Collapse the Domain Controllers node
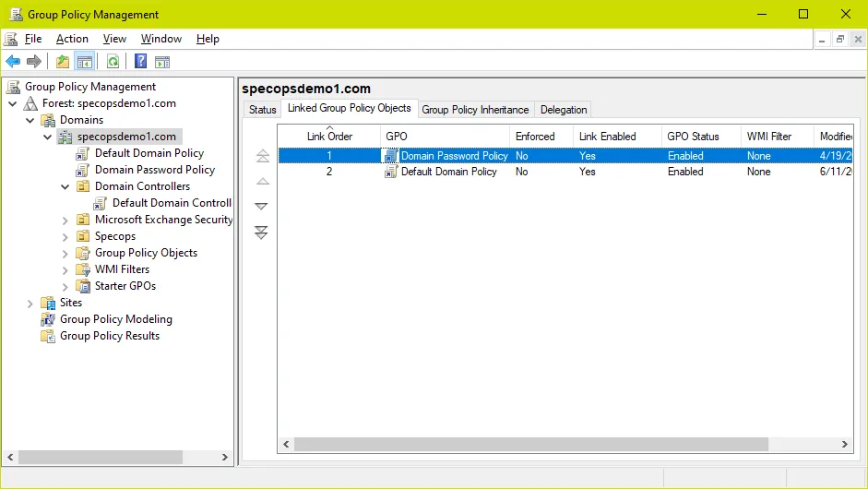Screen dimensions: 868x489 (65, 186)
